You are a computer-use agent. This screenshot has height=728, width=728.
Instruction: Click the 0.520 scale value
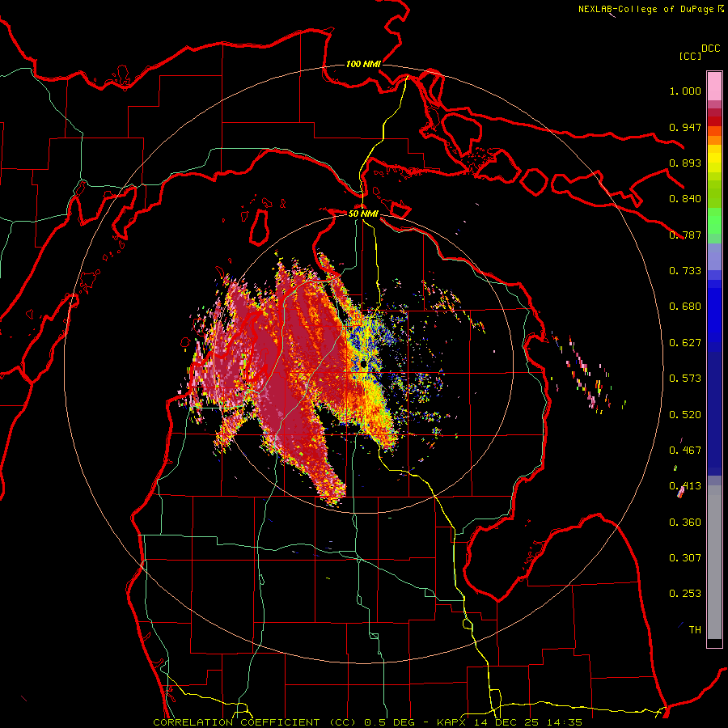685,415
